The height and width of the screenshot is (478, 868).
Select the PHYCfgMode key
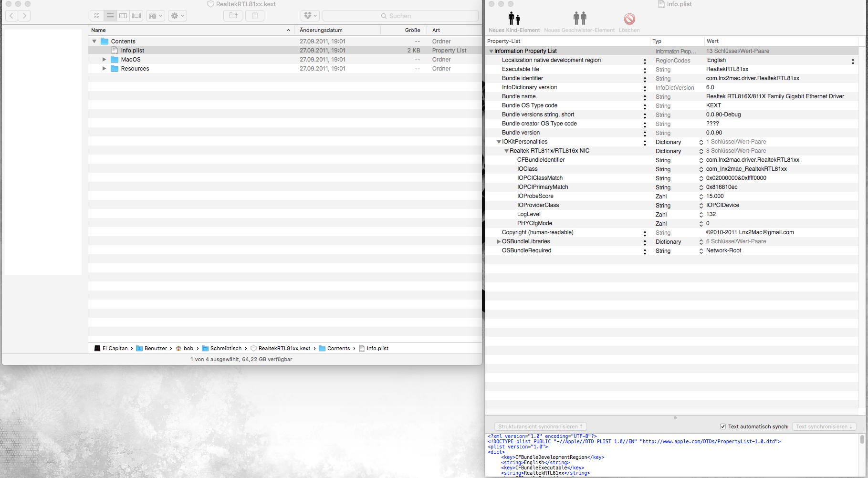(x=534, y=223)
